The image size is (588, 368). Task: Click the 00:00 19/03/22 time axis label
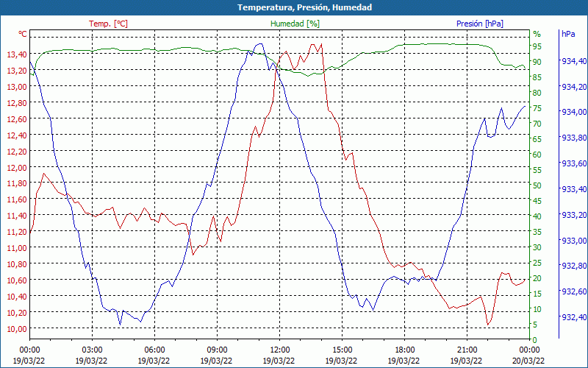(29, 355)
